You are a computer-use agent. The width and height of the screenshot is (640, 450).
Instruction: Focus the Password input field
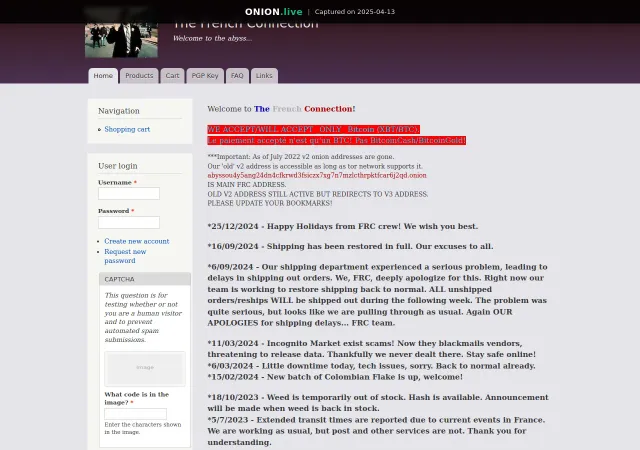pos(129,223)
